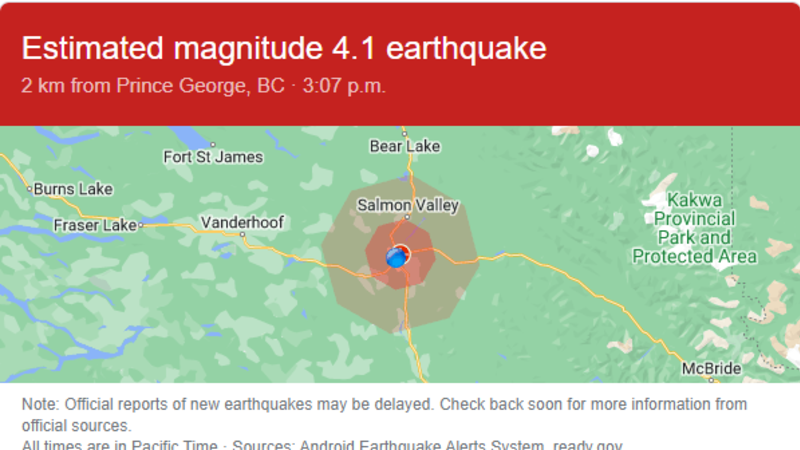Click the 2 km from Prince George subtitle
800x450 pixels.
203,86
